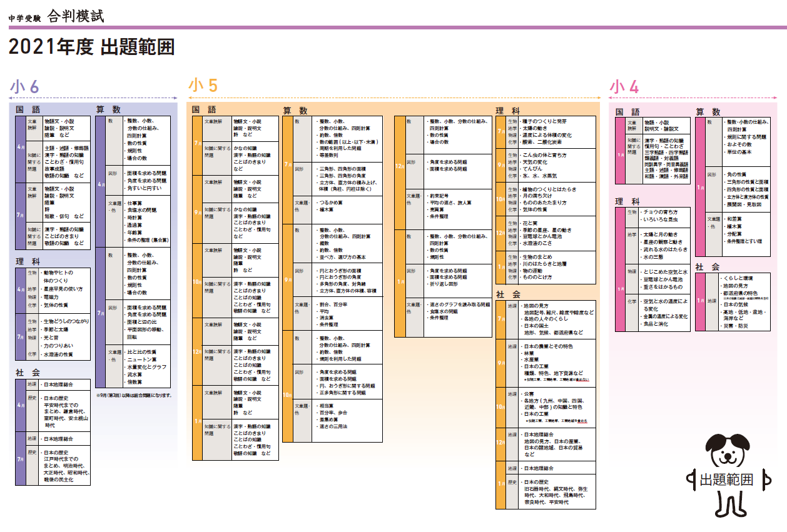This screenshot has width=787, height=532.
Task: Click the 国語 subject heading under 小6
Action: click(29, 109)
